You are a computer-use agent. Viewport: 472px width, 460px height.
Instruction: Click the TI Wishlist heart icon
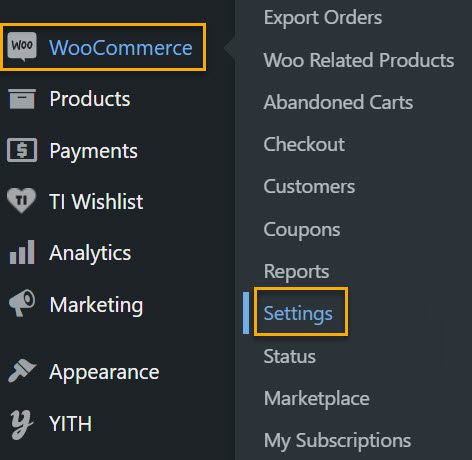(x=21, y=200)
